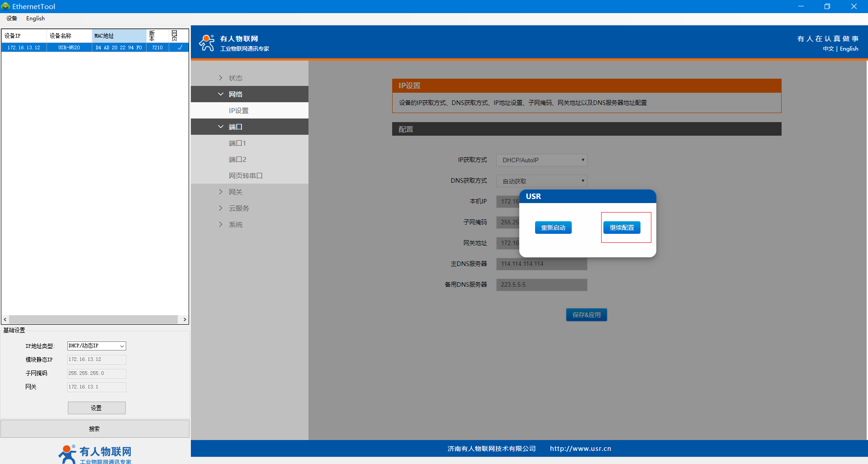Click the scroll-left arrow of device list
This screenshot has width=868, height=464.
5,319
